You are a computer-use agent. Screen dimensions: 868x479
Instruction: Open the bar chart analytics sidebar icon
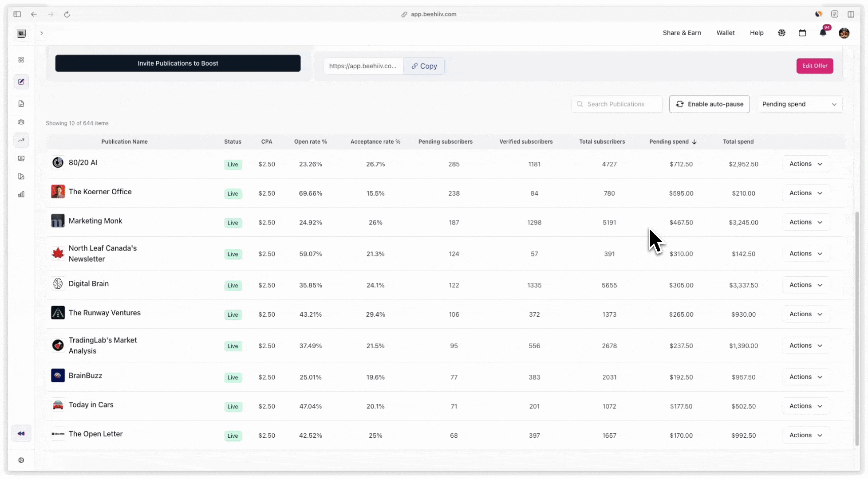point(21,194)
